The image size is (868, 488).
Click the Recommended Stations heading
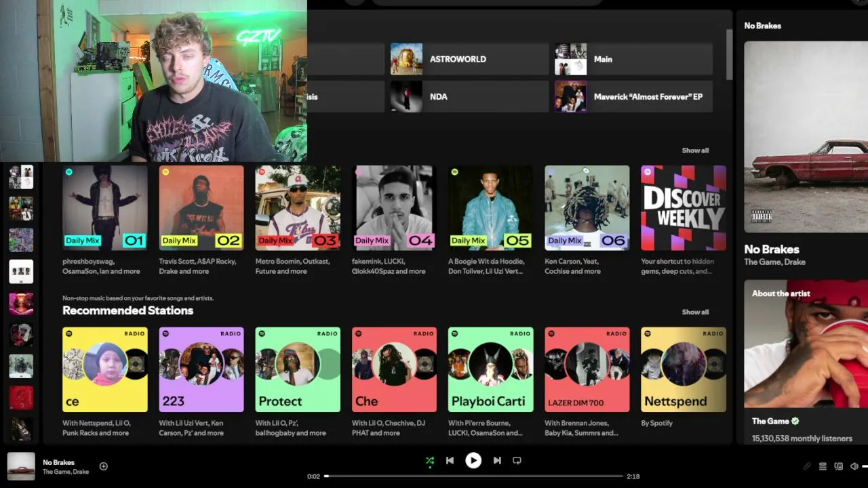coord(127,310)
